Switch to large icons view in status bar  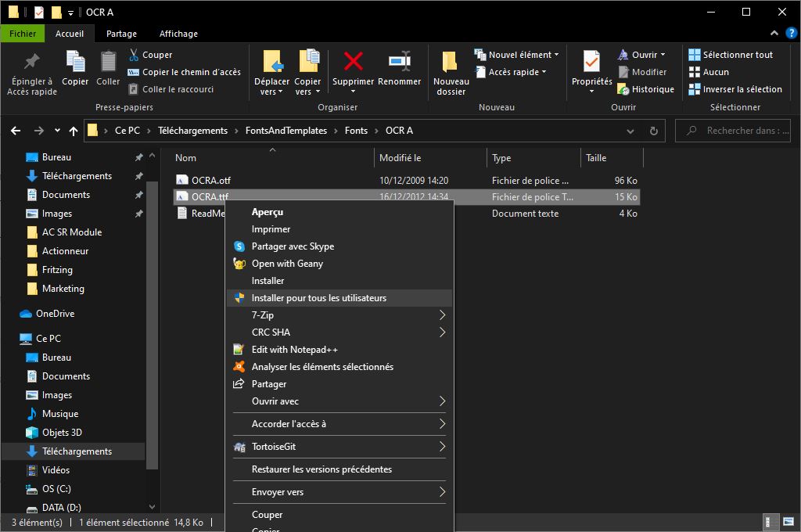(x=788, y=522)
